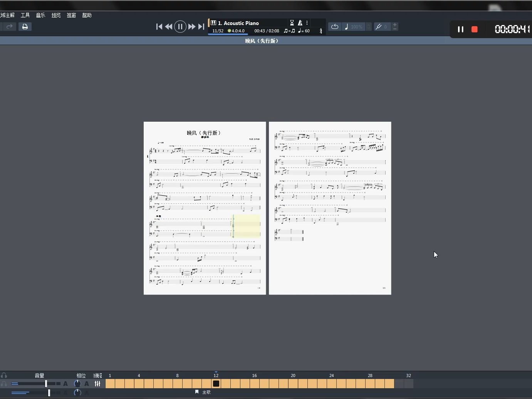532x399 pixels.
Task: Select bar 28 in the timeline
Action: [370, 384]
